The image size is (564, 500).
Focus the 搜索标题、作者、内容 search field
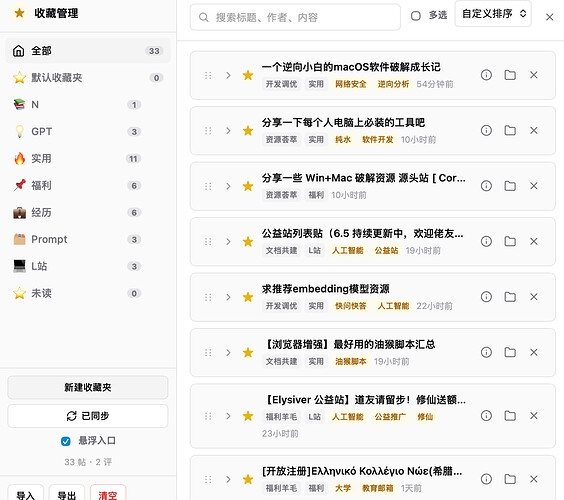[x=295, y=17]
